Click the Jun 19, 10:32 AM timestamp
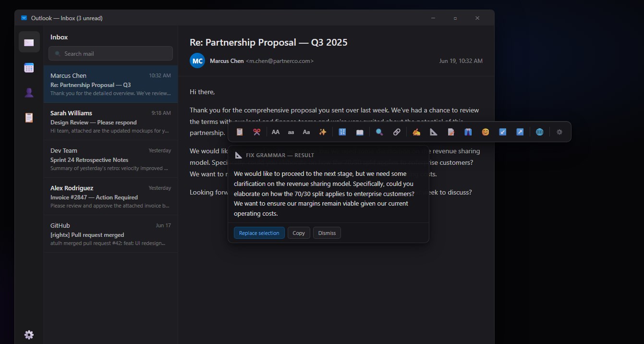Screen dimensions: 644x344 pyautogui.click(x=461, y=61)
